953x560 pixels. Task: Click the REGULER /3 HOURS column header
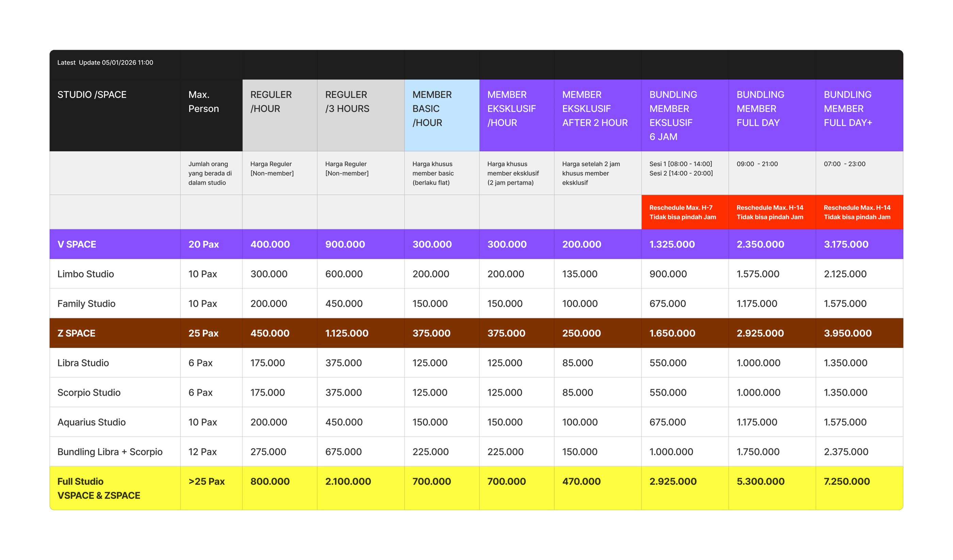click(x=347, y=101)
